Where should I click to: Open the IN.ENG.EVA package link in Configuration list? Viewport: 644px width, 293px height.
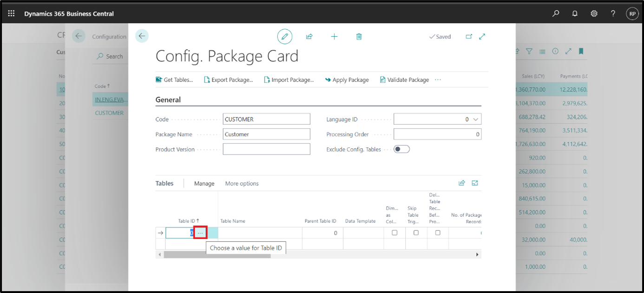click(111, 100)
